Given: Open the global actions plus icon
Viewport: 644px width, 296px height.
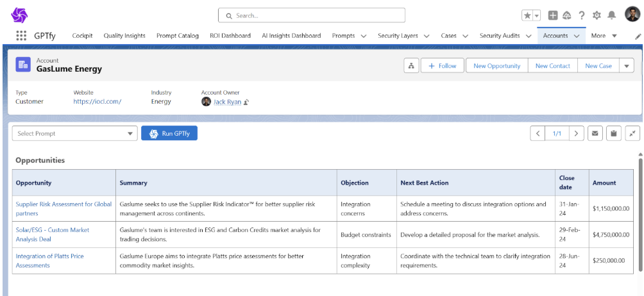Looking at the screenshot, I should click(x=553, y=15).
